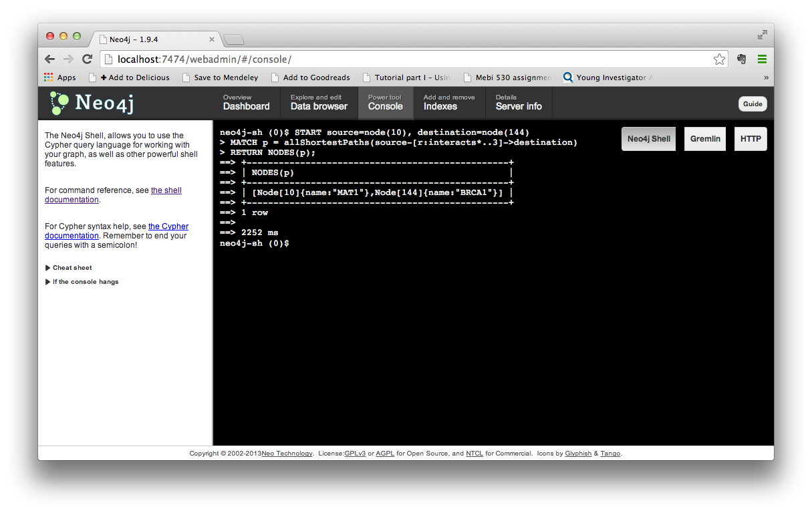Open the GPLv3 license link
This screenshot has width=812, height=513.
(356, 454)
